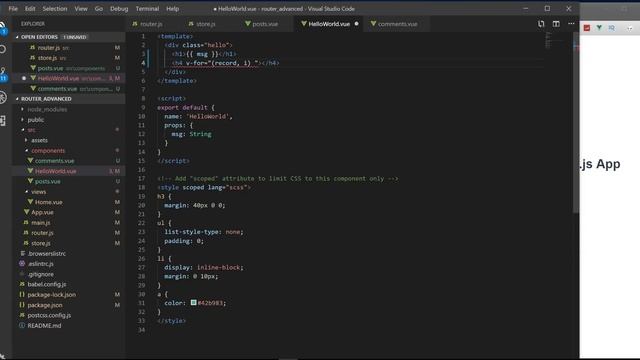Open the Edit menu
This screenshot has height=360, width=640.
click(x=30, y=9)
